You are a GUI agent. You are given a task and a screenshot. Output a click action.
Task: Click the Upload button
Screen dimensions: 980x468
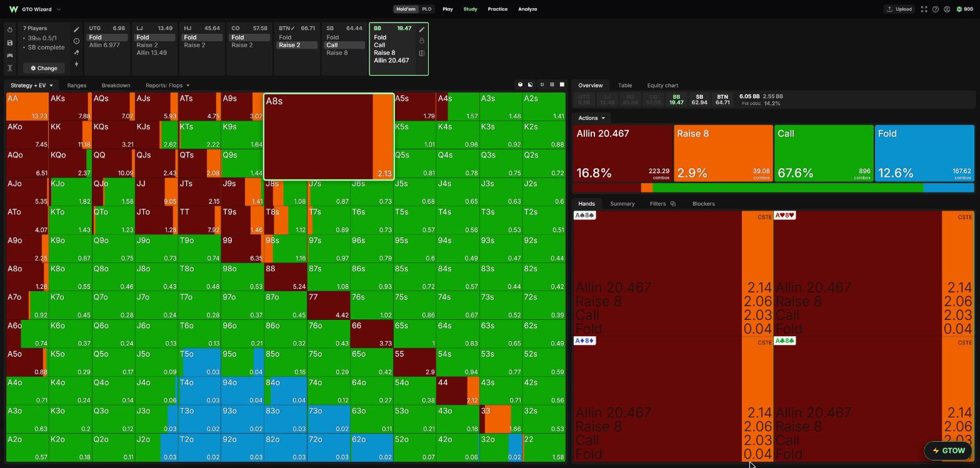[899, 9]
